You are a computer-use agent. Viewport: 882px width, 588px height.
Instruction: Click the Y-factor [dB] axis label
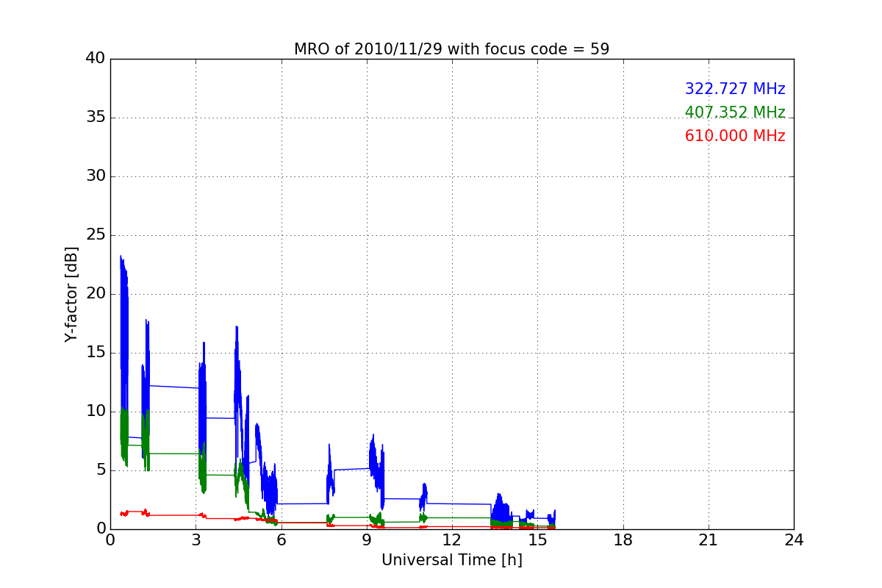pos(71,294)
